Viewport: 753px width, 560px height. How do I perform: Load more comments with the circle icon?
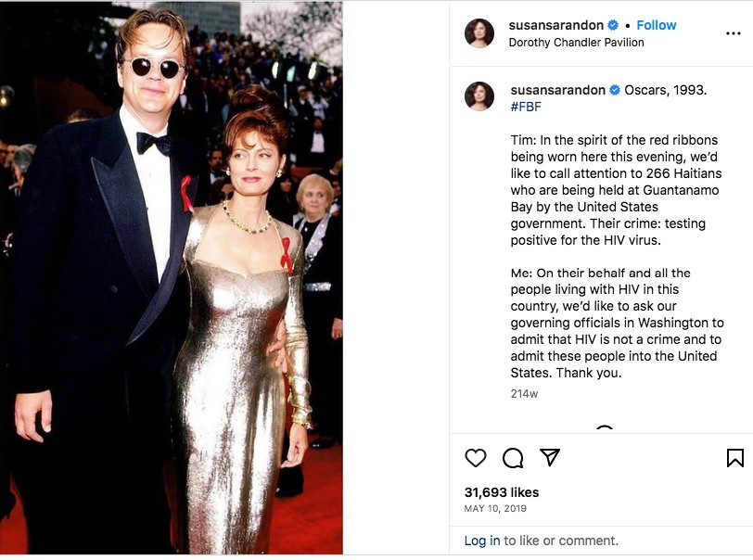click(605, 430)
